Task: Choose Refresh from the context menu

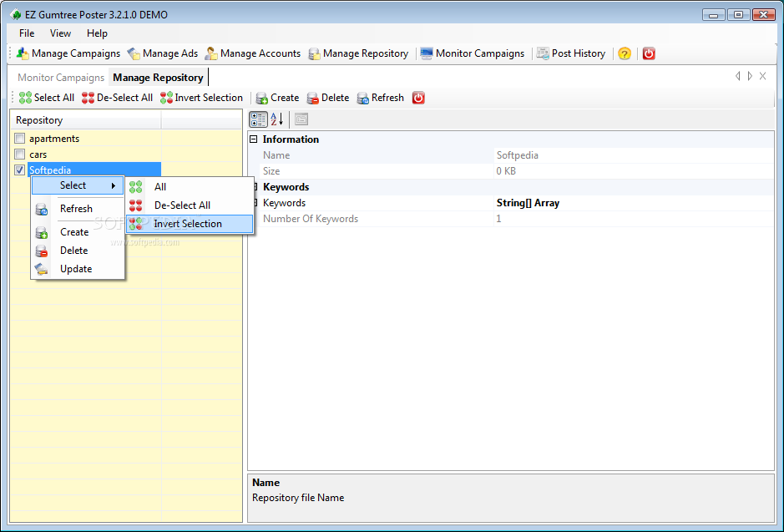Action: [78, 209]
